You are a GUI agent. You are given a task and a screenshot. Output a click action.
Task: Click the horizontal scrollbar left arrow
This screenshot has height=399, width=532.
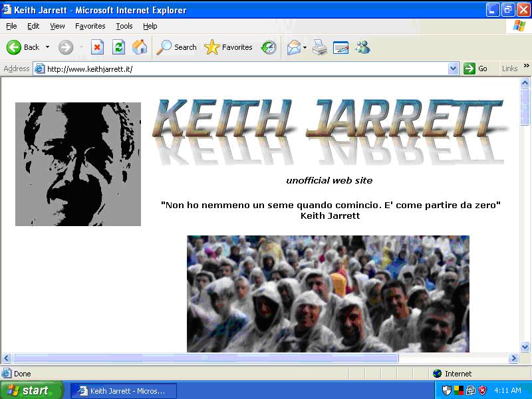(x=7, y=358)
